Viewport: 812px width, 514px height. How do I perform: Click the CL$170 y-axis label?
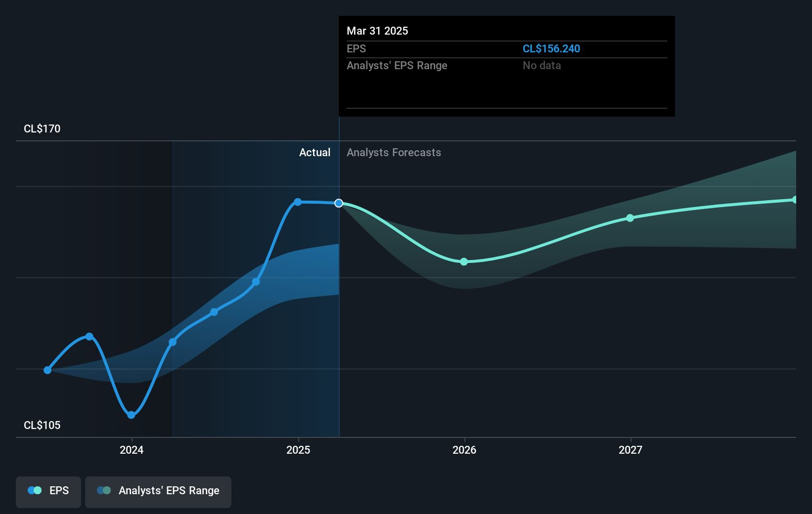42,128
